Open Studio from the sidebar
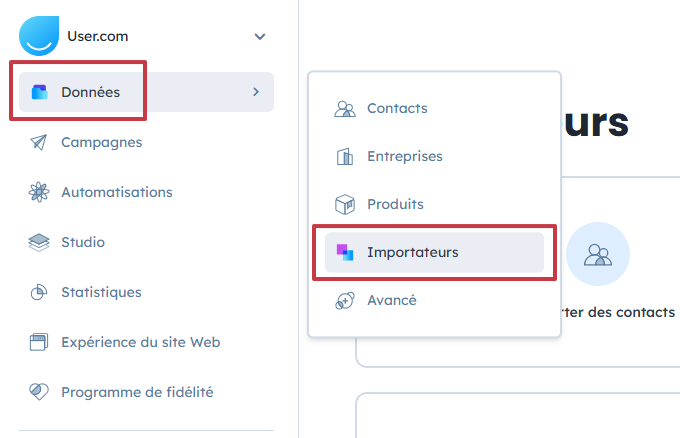Image resolution: width=680 pixels, height=438 pixels. 82,242
